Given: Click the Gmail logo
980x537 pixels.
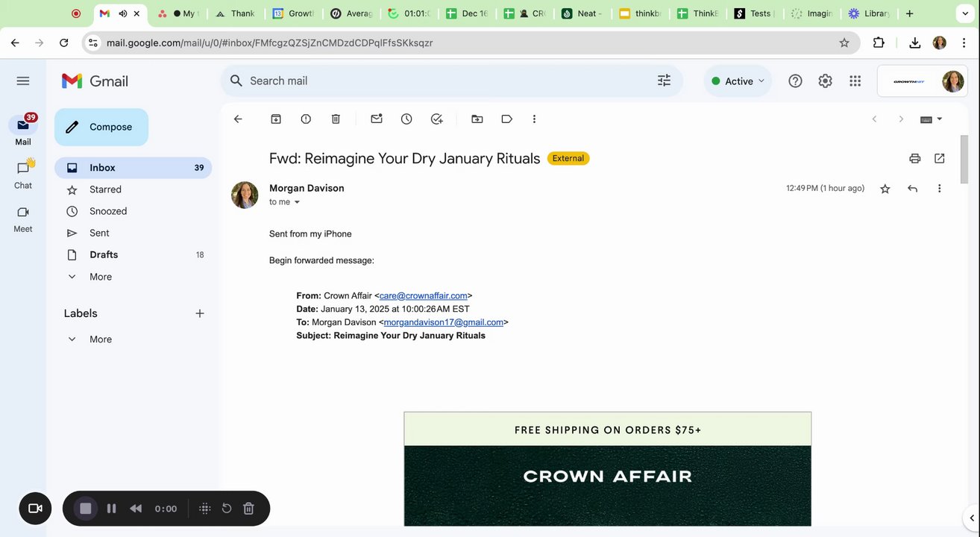Looking at the screenshot, I should [95, 81].
